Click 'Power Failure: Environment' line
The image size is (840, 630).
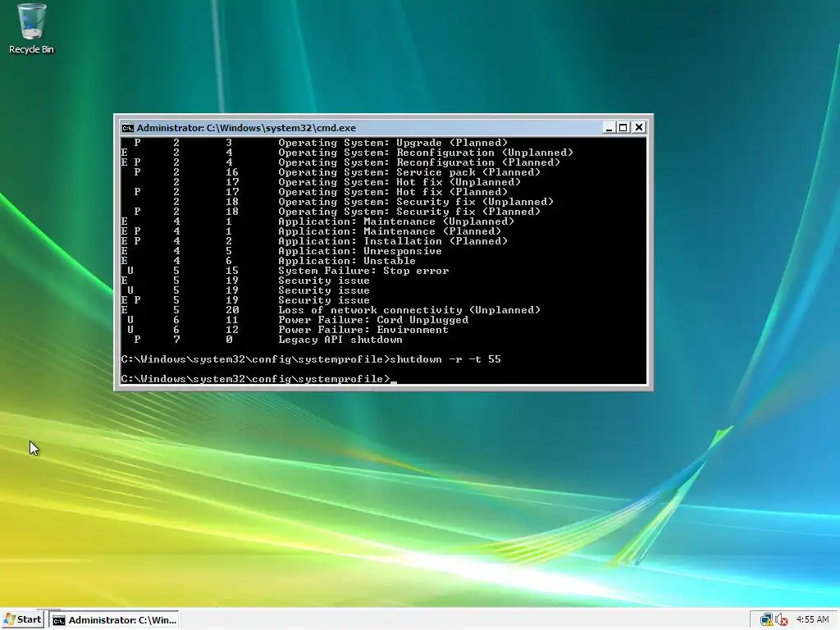363,330
